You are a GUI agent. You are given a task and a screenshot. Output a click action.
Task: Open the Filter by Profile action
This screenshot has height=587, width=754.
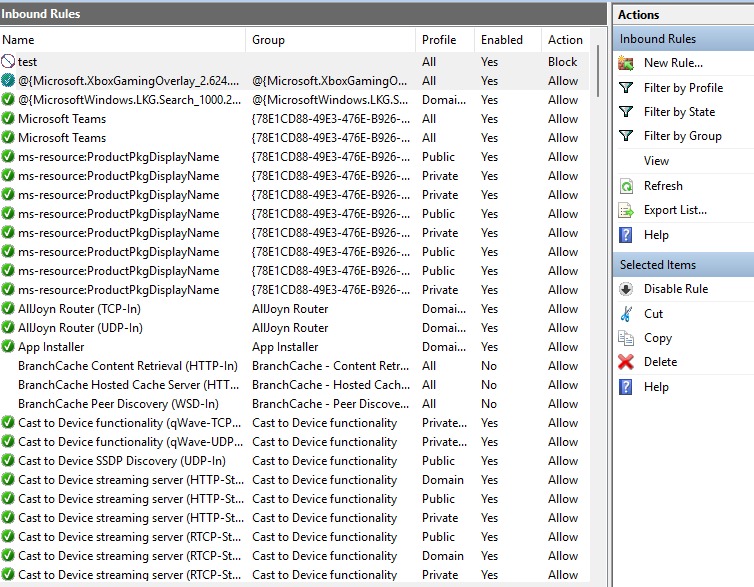click(x=683, y=87)
